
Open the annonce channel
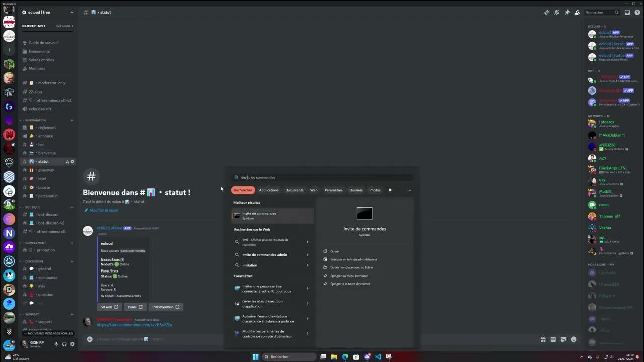pos(48,136)
